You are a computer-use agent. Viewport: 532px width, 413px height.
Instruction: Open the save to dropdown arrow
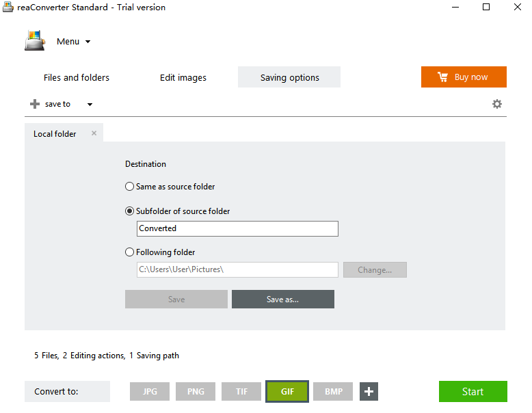coord(90,105)
